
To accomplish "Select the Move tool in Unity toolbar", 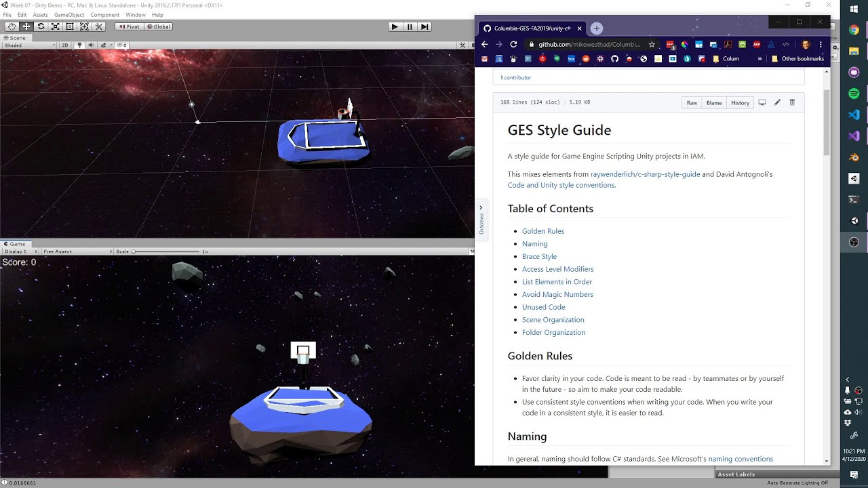I will point(26,26).
